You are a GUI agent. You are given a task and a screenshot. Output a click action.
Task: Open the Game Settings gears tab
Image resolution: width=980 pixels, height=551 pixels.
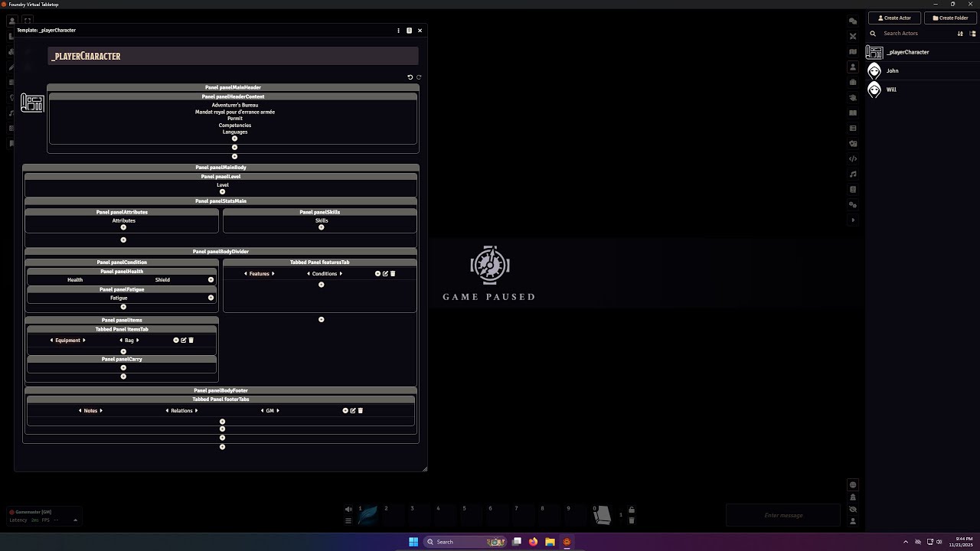point(853,204)
